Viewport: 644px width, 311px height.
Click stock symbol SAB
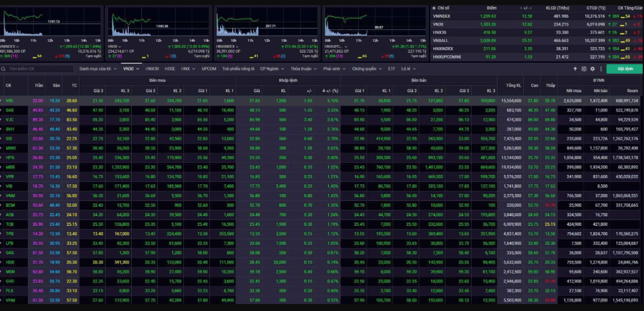[10, 111]
